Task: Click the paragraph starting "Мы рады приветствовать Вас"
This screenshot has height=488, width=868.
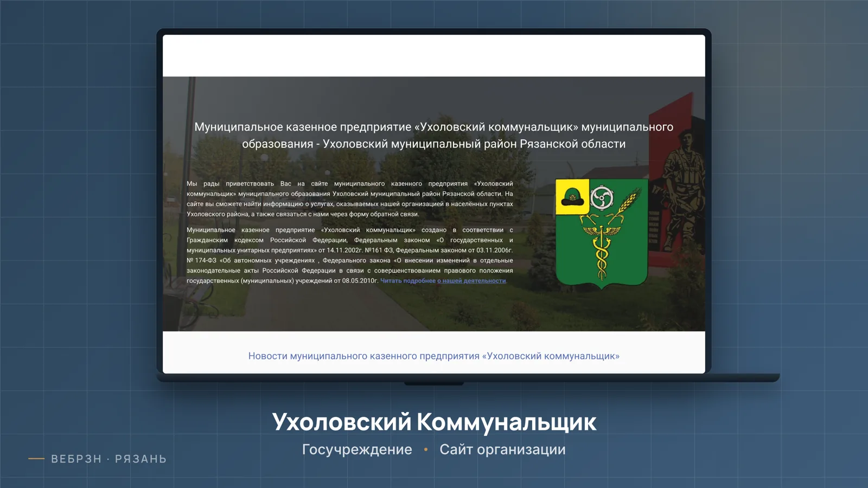Action: tap(350, 199)
